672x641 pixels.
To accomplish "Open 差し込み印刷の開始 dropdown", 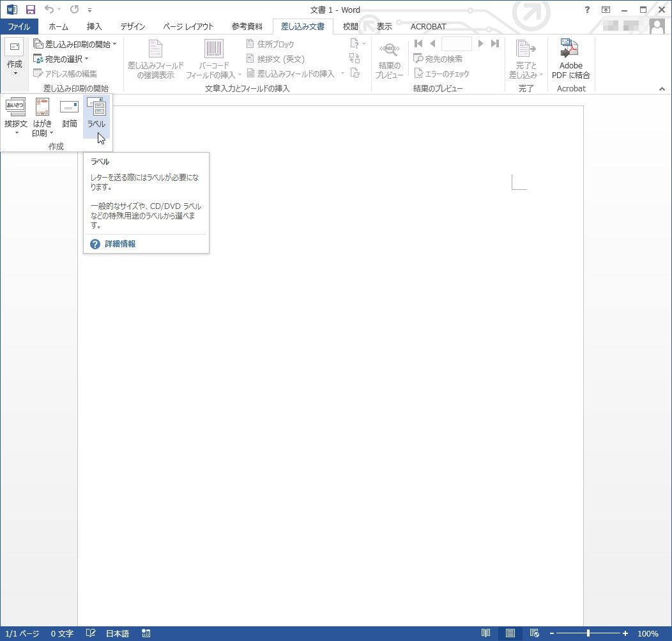I will tap(75, 44).
